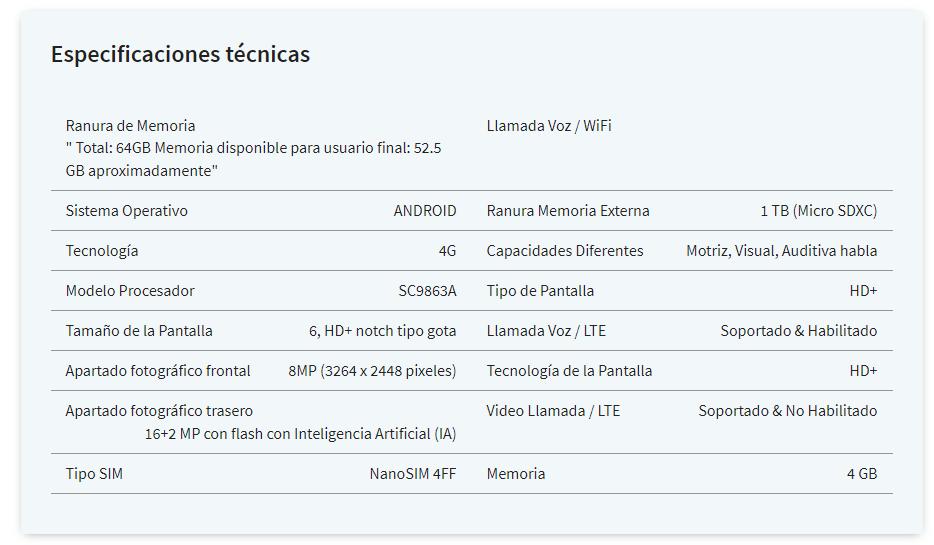This screenshot has width=934, height=545.
Task: Click the Tipo de Pantalla label
Action: tap(540, 291)
